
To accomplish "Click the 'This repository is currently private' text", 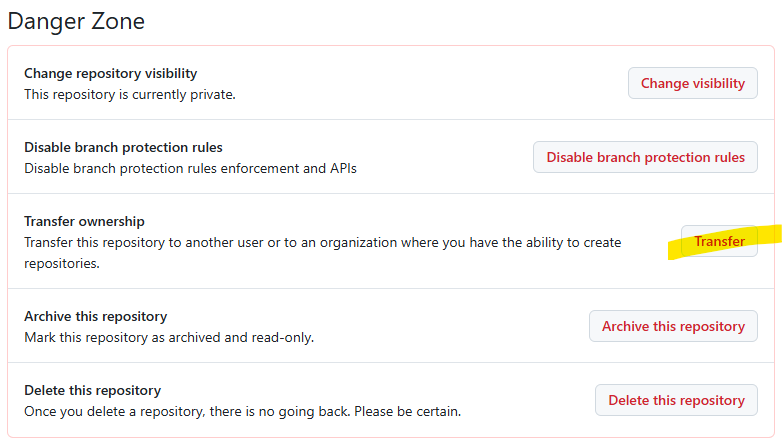I will [129, 94].
